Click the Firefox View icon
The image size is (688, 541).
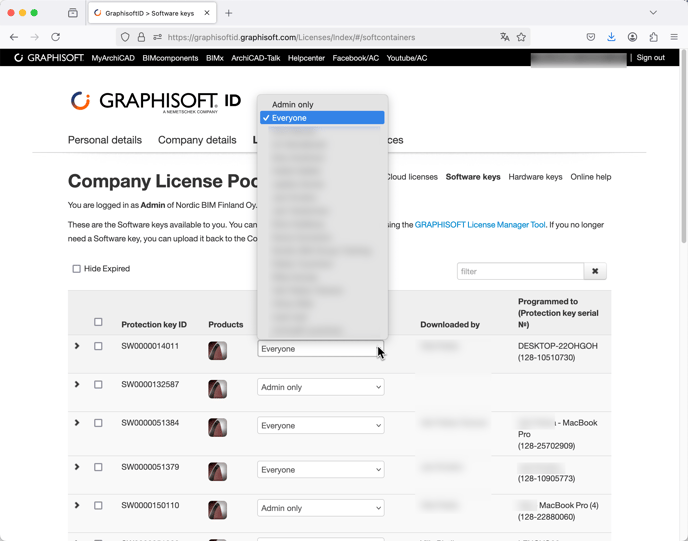[x=73, y=13]
